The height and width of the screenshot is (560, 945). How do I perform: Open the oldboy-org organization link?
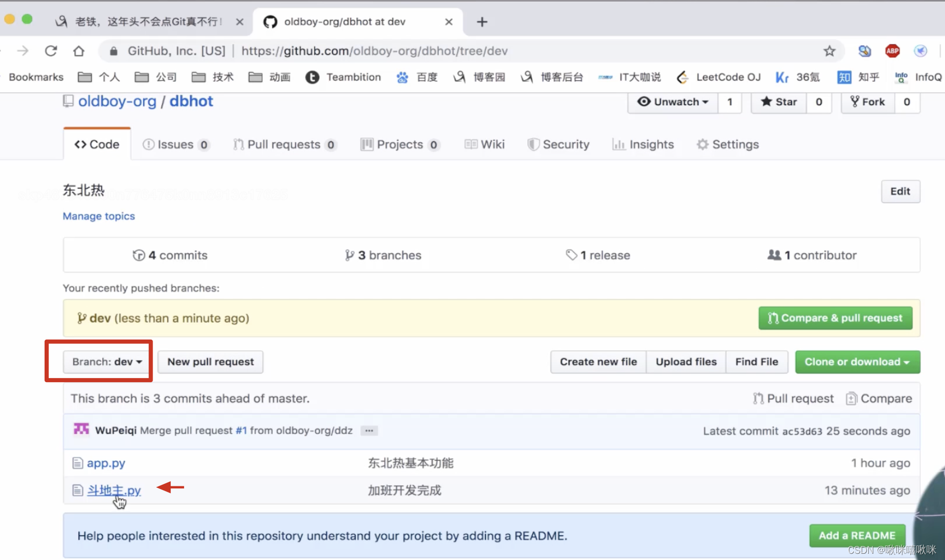click(117, 101)
